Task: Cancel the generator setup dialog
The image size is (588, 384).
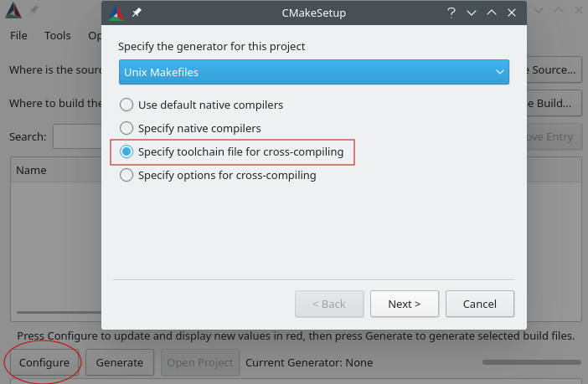Action: 479,304
